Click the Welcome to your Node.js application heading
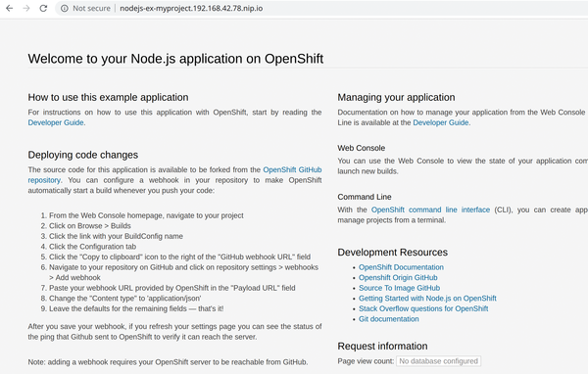 point(175,59)
